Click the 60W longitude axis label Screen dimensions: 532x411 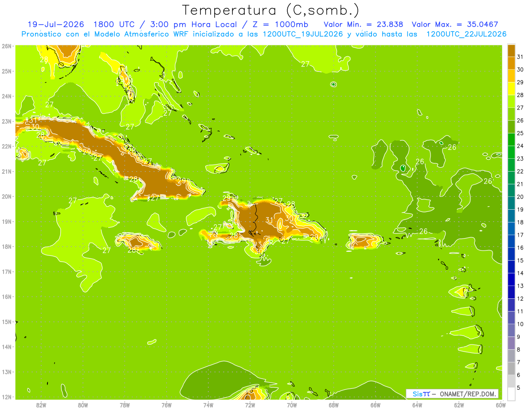click(501, 405)
